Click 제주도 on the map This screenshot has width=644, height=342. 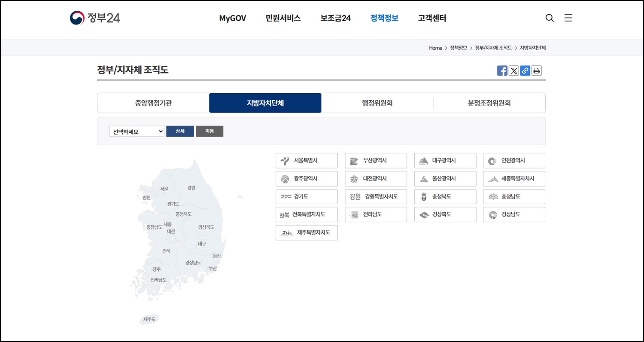click(x=149, y=319)
